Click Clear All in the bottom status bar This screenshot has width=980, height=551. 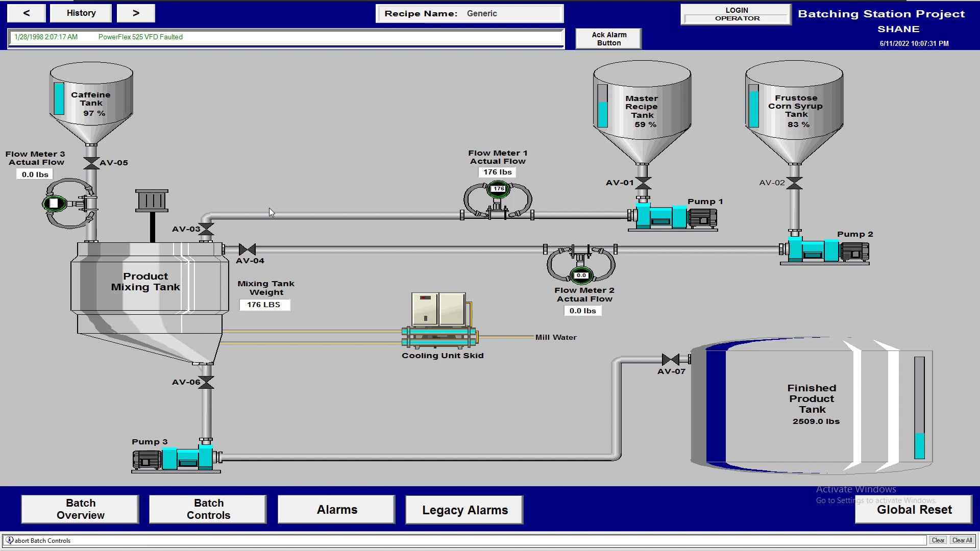coord(962,540)
